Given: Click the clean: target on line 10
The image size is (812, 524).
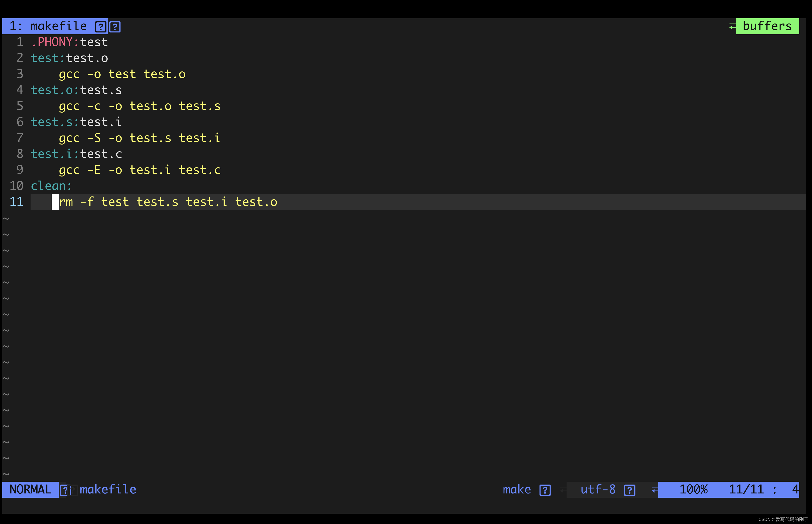Looking at the screenshot, I should [51, 186].
